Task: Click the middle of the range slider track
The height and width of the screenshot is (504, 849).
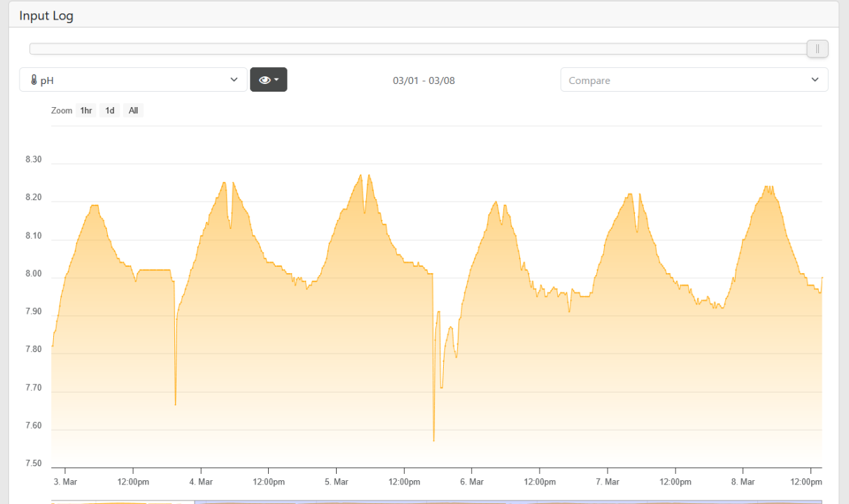Action: (420, 49)
